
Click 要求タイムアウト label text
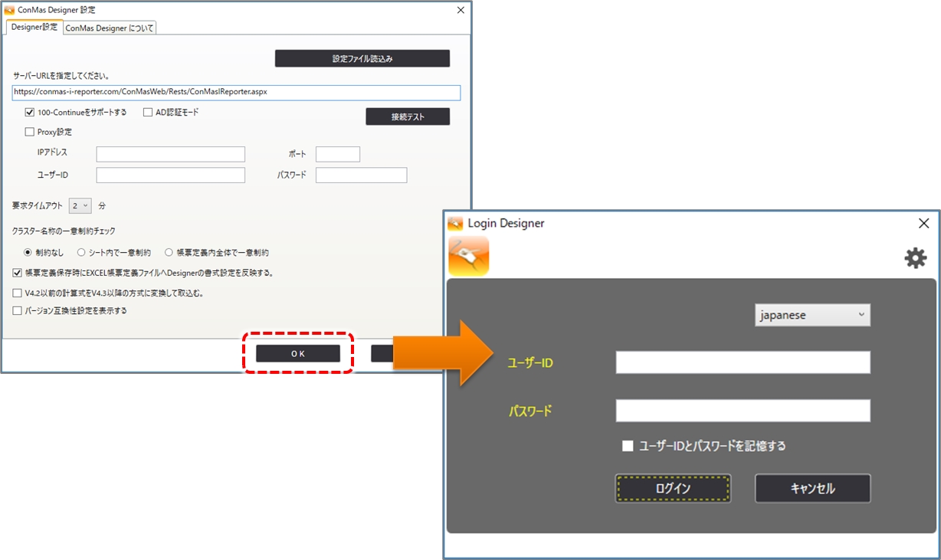[38, 206]
